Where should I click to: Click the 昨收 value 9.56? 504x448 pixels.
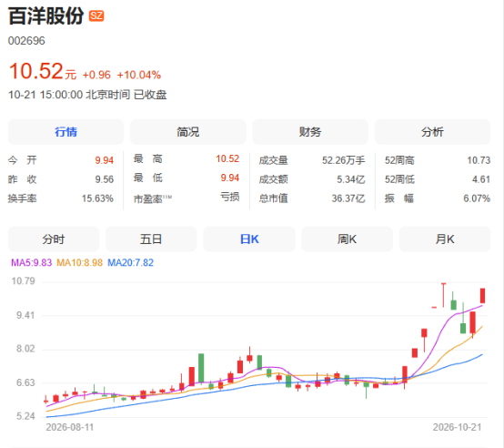[x=104, y=179]
